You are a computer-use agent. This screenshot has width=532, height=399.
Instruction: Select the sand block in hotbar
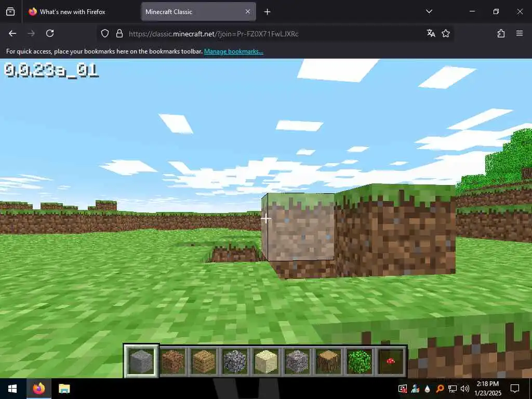pos(266,362)
